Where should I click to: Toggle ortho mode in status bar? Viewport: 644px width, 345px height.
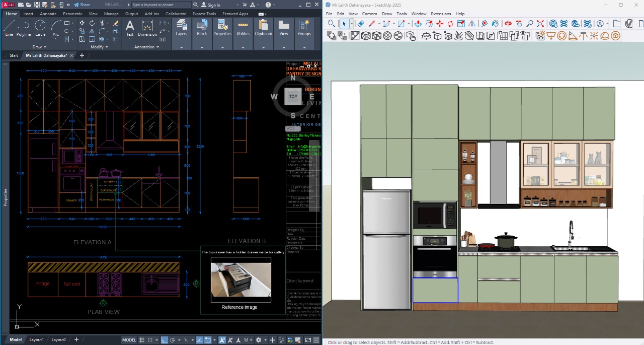tap(164, 340)
